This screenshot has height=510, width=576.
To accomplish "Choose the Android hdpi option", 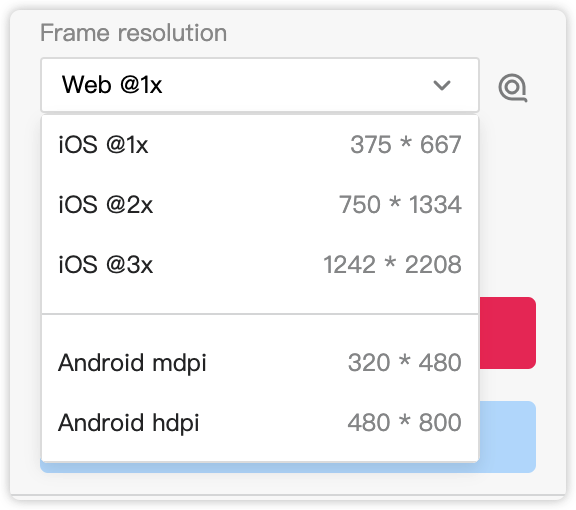I will [x=260, y=423].
